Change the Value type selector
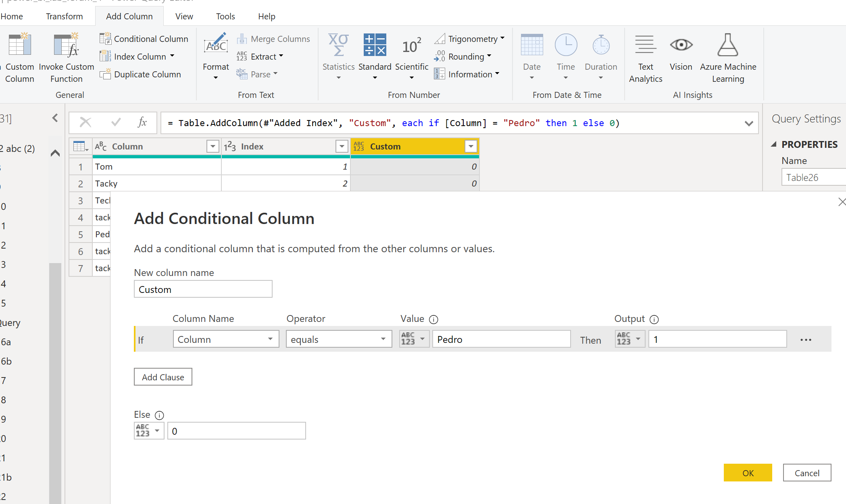The width and height of the screenshot is (846, 504). coord(414,339)
